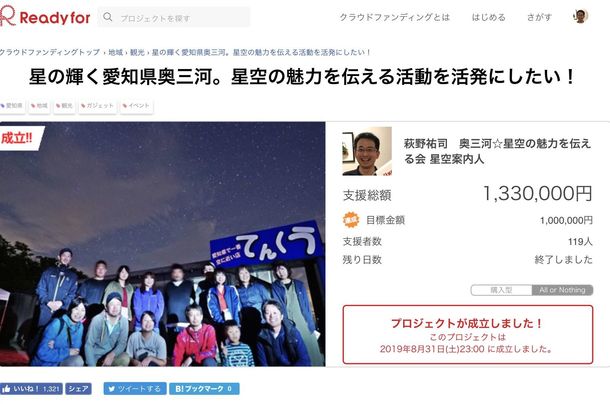Click the 成立!! ribbon badge
The width and height of the screenshot is (610, 404).
point(18,138)
